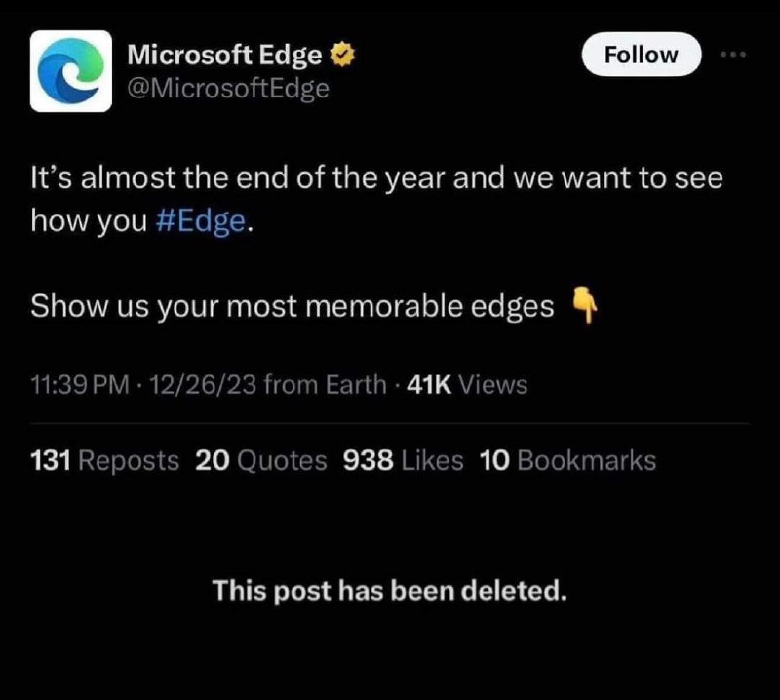780x700 pixels.
Task: Click the "from Earth" location text
Action: tap(326, 384)
